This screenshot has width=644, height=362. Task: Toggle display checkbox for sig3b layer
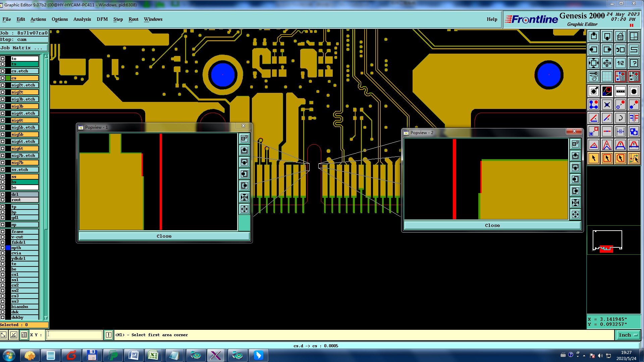click(x=3, y=106)
